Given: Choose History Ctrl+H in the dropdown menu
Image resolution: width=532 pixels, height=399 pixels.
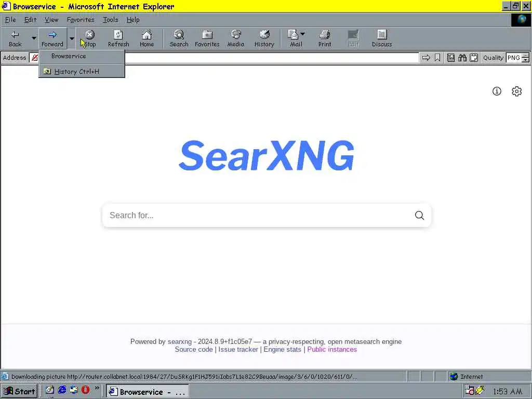Looking at the screenshot, I should pos(82,72).
